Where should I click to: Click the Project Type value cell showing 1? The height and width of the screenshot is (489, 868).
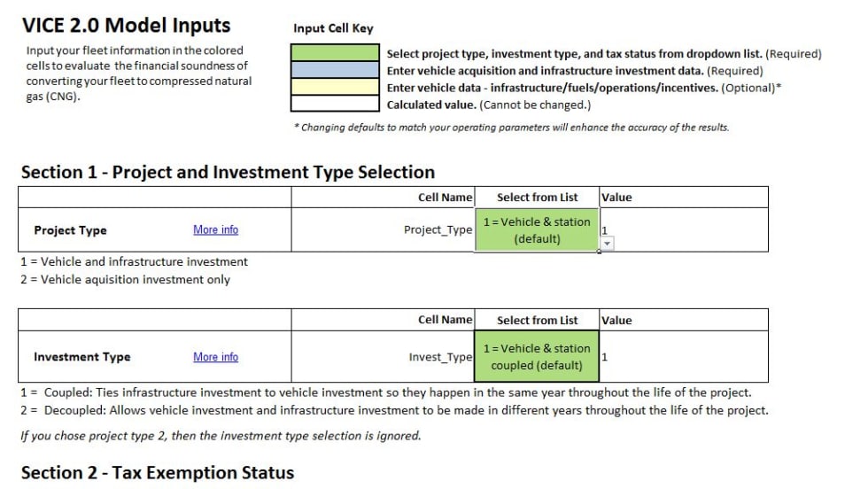(x=682, y=229)
